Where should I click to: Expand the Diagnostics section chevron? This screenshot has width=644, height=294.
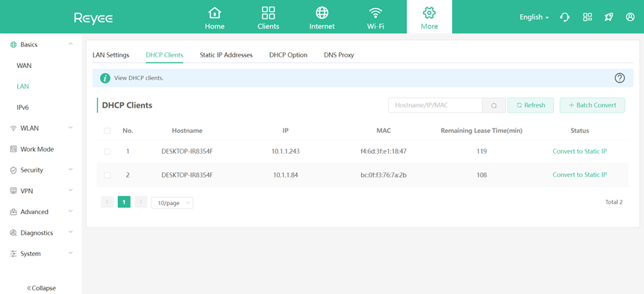[x=71, y=232]
